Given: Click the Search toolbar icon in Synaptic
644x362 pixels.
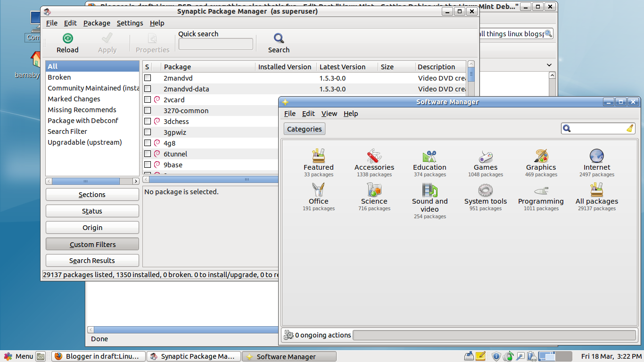Looking at the screenshot, I should click(279, 38).
